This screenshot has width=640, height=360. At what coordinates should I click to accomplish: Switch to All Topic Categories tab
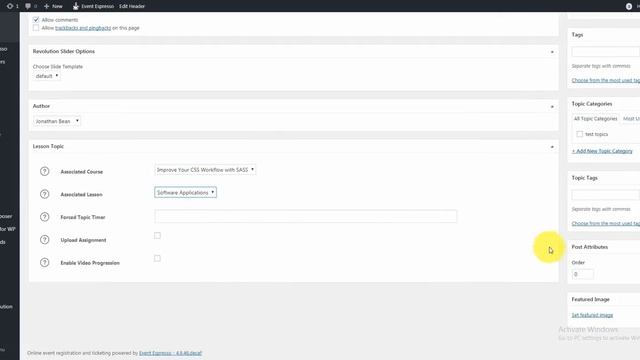[x=596, y=119]
